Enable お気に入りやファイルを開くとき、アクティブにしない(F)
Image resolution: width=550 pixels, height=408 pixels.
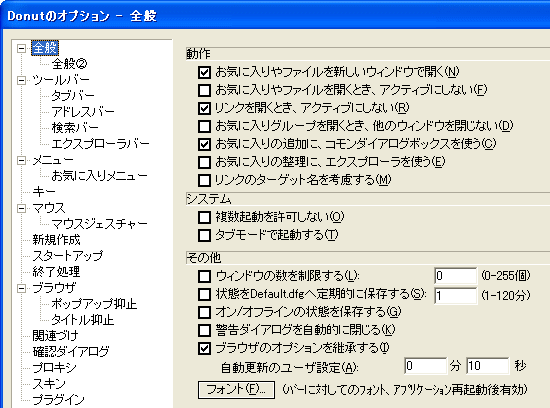[204, 90]
